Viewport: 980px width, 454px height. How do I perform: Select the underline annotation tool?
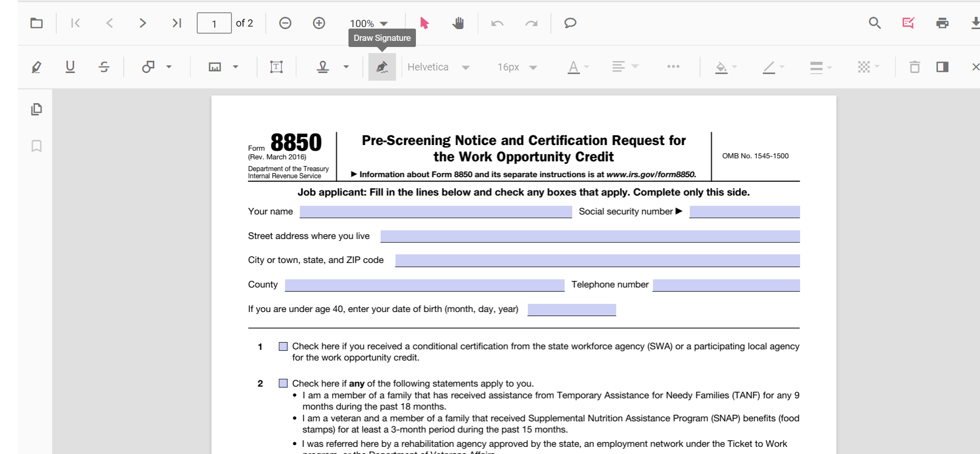pyautogui.click(x=70, y=67)
